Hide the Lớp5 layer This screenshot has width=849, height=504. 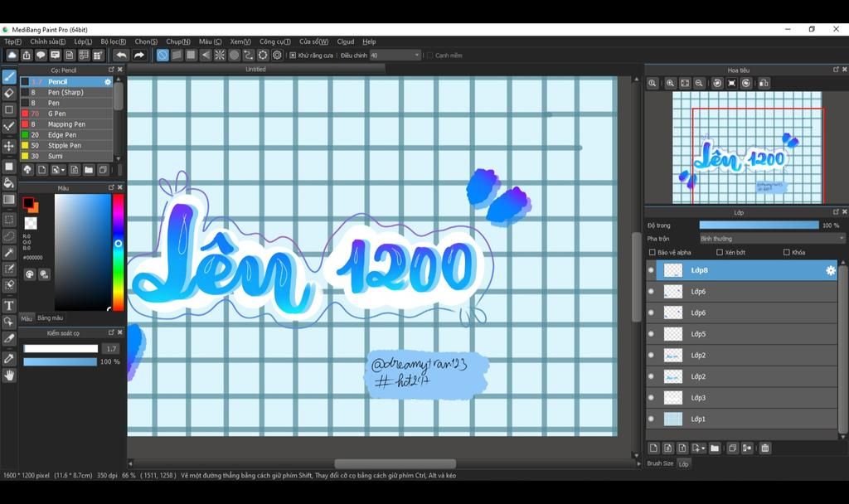pyautogui.click(x=651, y=334)
